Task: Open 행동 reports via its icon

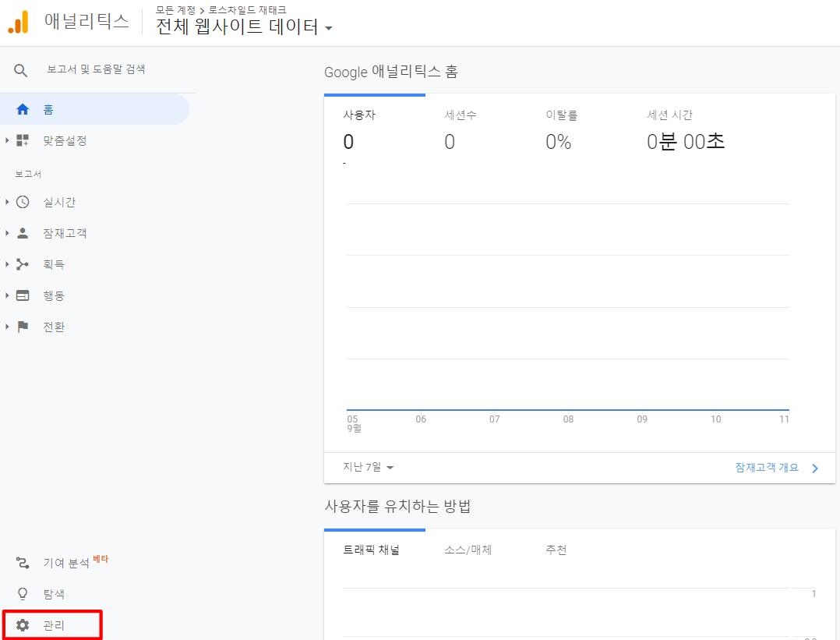Action: pos(22,295)
